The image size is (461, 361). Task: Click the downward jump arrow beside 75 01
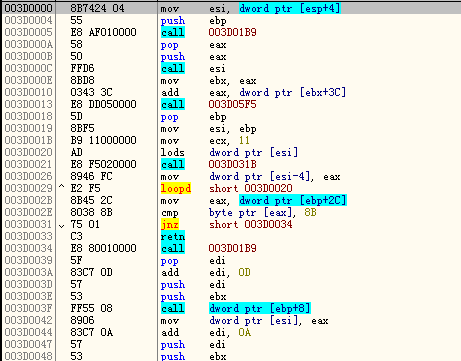pos(61,226)
